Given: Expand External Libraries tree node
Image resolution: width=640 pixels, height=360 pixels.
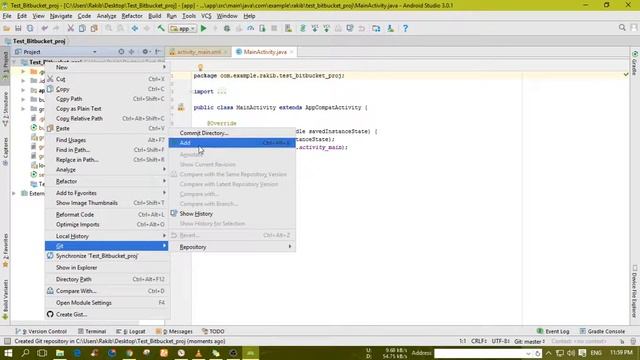Looking at the screenshot, I should (x=14, y=193).
